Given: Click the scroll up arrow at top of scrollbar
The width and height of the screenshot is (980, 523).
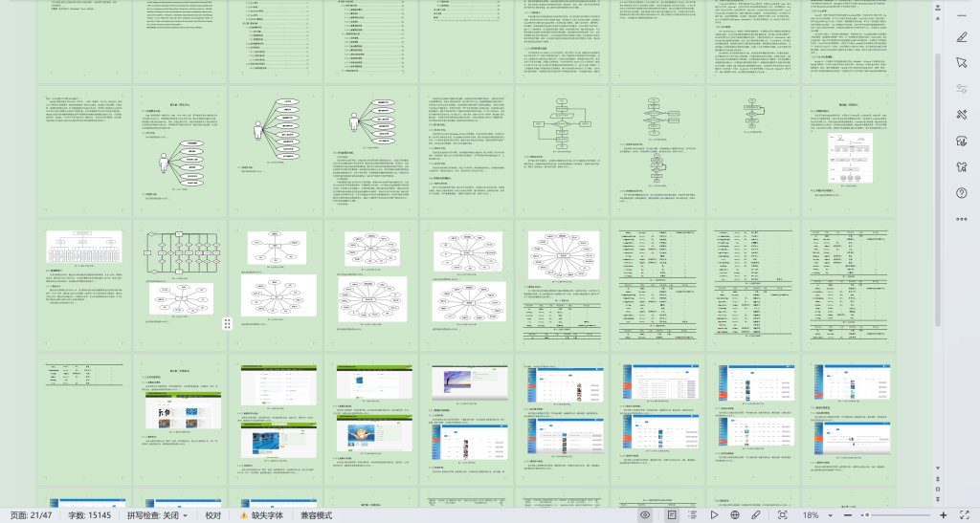Looking at the screenshot, I should [x=938, y=19].
